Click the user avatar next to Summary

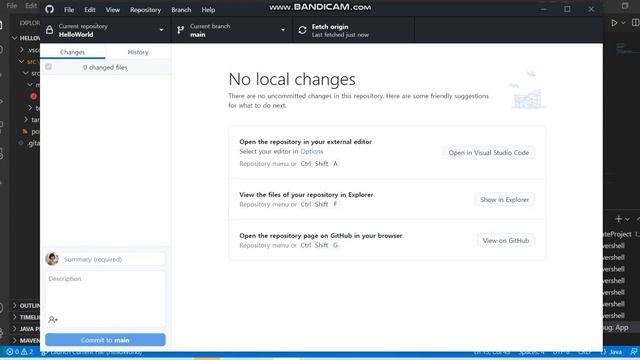pos(52,259)
